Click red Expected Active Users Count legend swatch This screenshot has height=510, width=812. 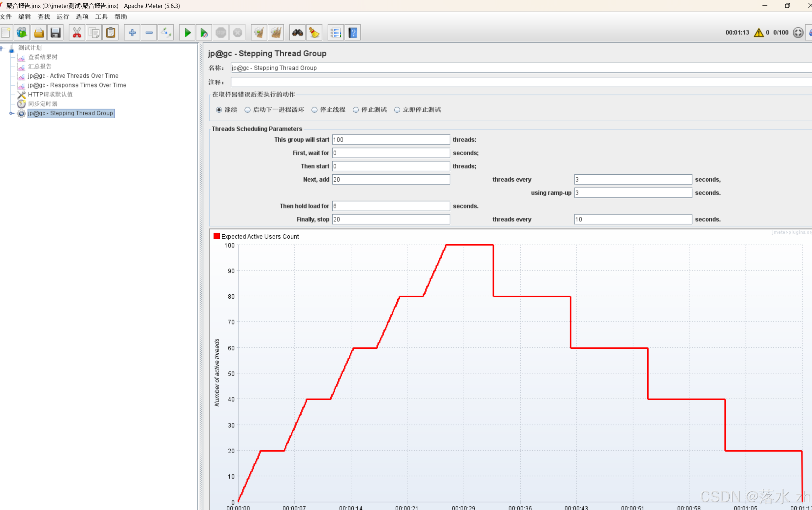coord(217,236)
